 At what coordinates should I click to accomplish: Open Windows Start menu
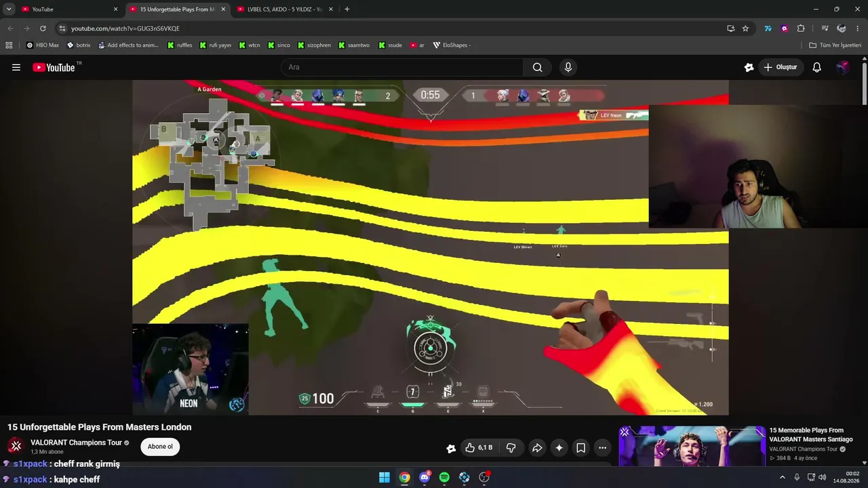coord(384,477)
